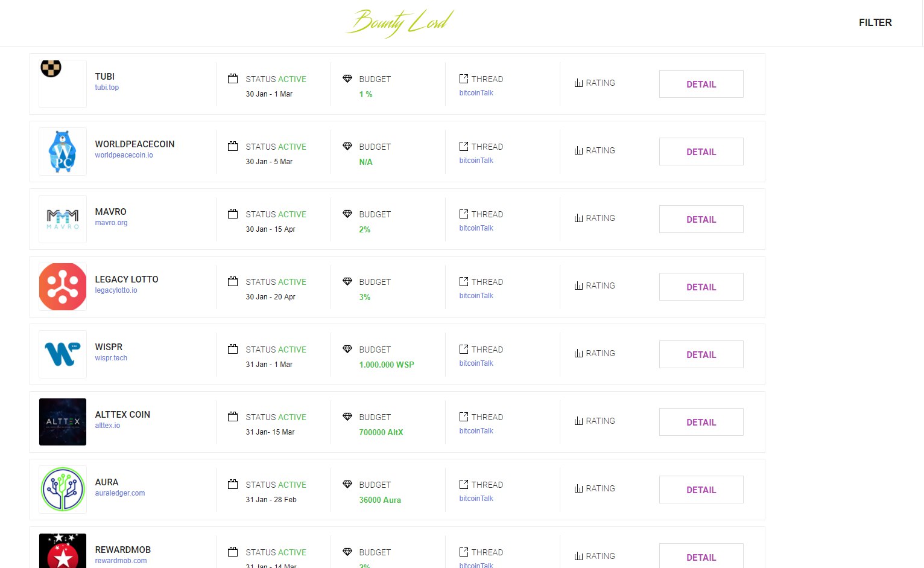Click the REWARDMOB star logo thumbnail
The width and height of the screenshot is (924, 568).
click(63, 551)
